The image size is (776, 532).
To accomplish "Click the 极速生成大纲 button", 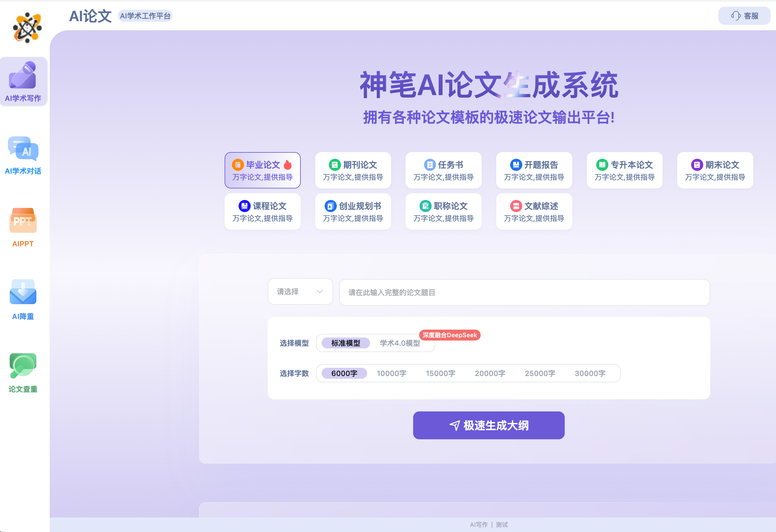I will pos(488,425).
